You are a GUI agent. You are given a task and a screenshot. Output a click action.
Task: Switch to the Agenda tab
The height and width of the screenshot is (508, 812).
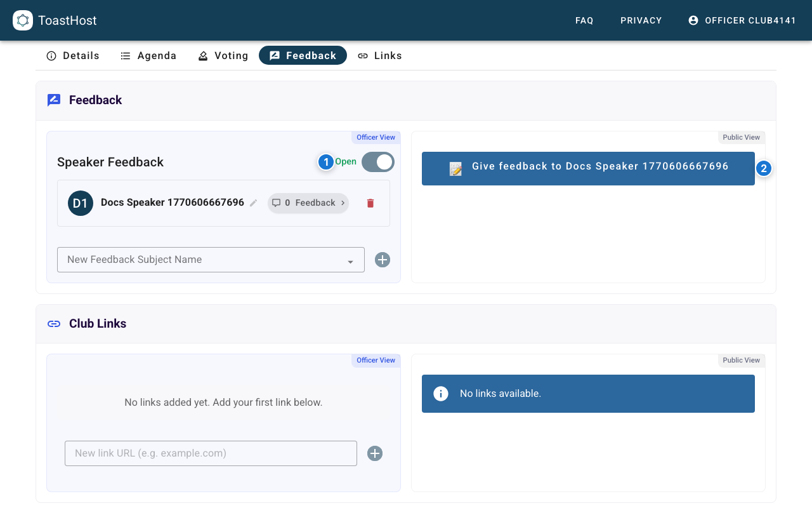coord(148,56)
